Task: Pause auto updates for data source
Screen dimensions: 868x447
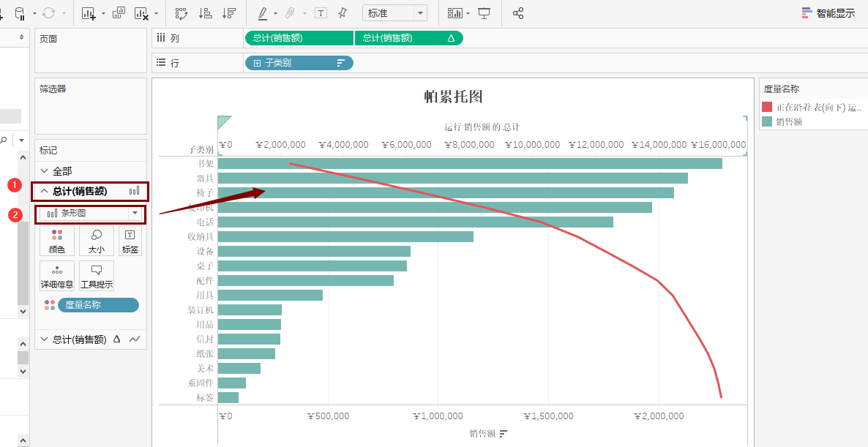Action: tap(20, 13)
